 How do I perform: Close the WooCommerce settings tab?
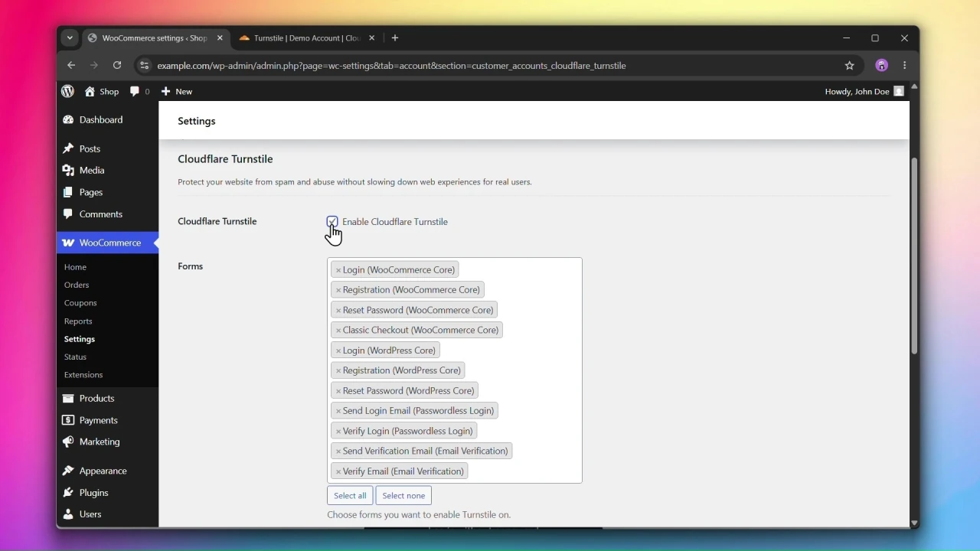tap(220, 38)
